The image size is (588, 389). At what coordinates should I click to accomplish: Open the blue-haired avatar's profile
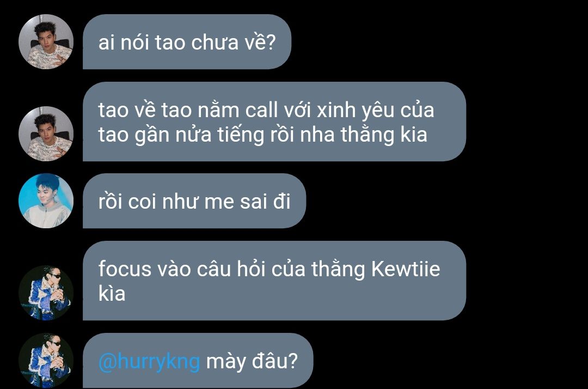pos(46,200)
